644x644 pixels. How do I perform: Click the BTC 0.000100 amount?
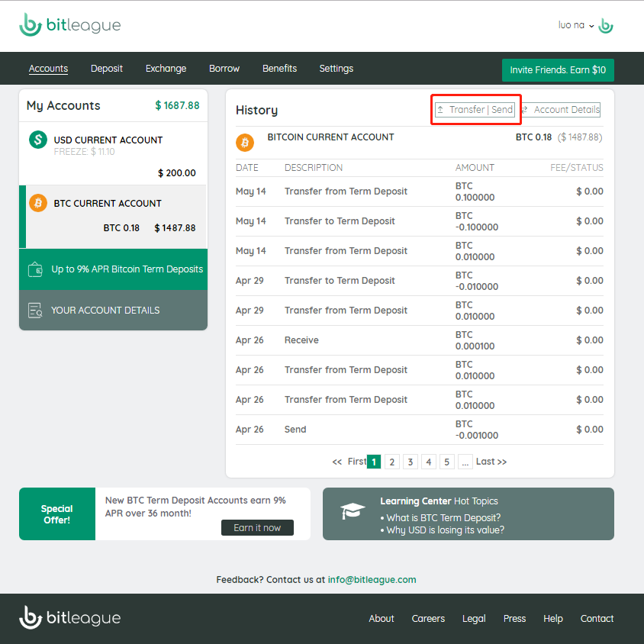coord(475,340)
